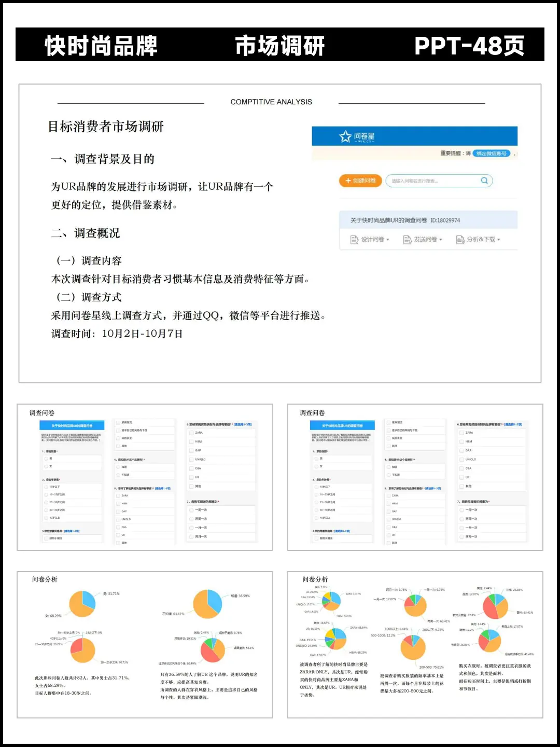Image resolution: width=560 pixels, height=747 pixels.
Task: Open the right 调查问卷 slide thumbnail
Action: [415, 477]
